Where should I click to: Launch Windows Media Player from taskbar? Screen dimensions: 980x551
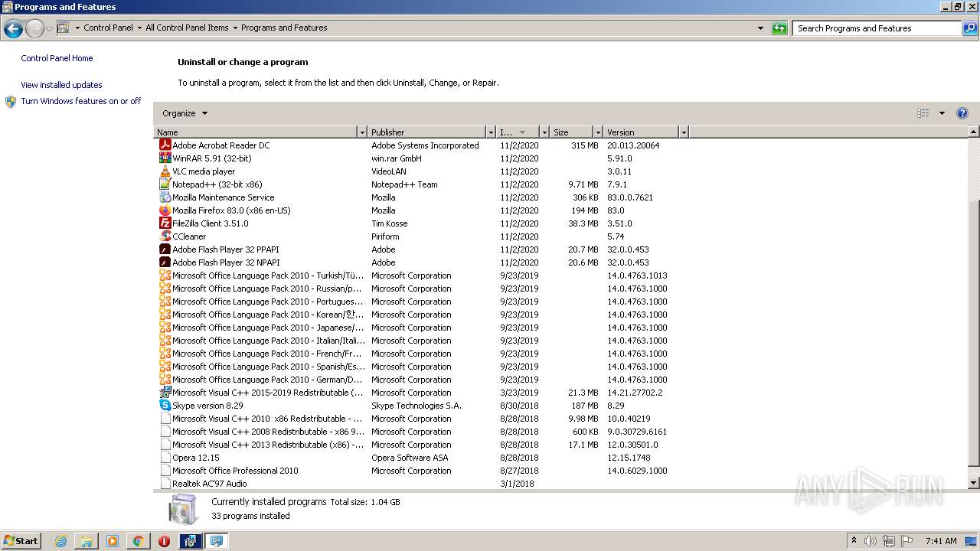point(113,541)
